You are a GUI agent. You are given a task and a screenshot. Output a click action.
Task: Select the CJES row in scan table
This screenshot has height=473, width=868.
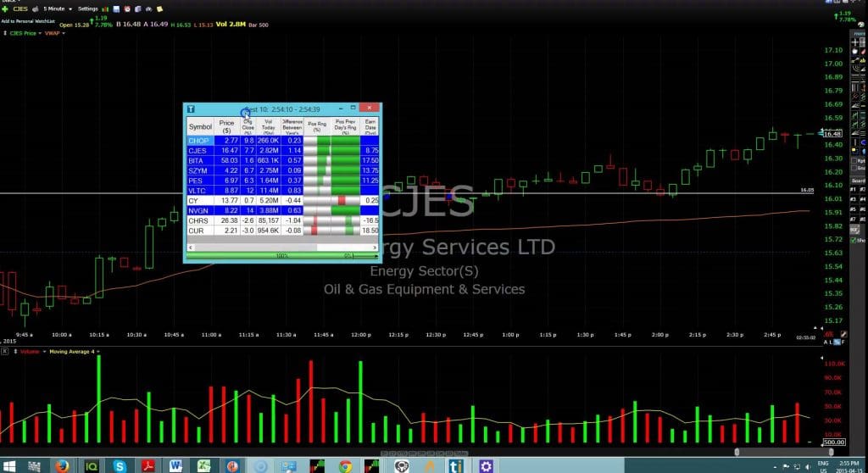pos(283,151)
